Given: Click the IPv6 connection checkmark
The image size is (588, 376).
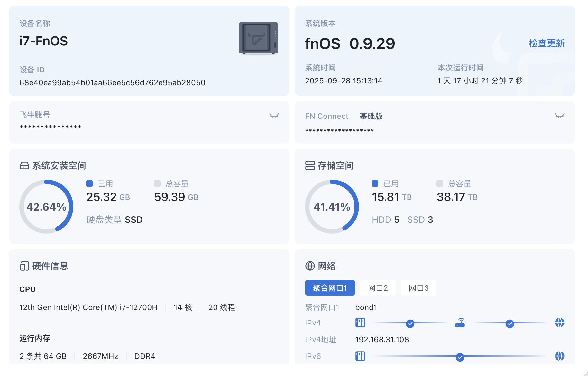Looking at the screenshot, I should coord(460,357).
